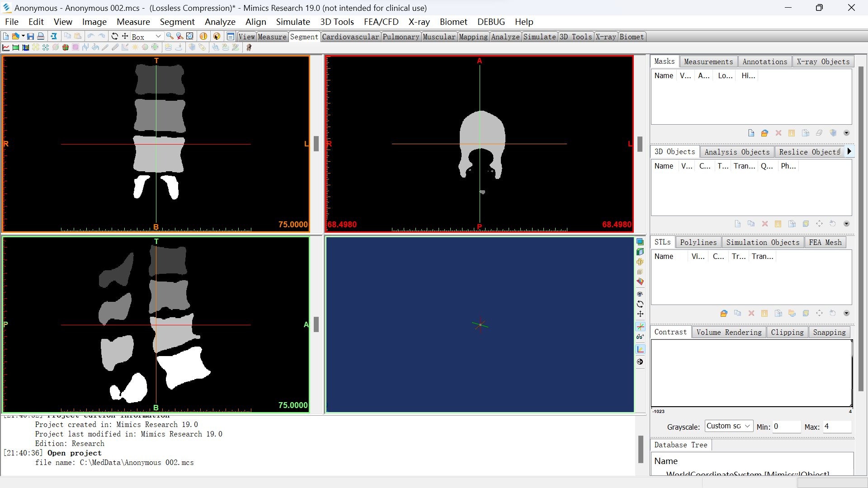The width and height of the screenshot is (868, 488).
Task: Toggle the 3D view axes indicator
Action: 640,349
